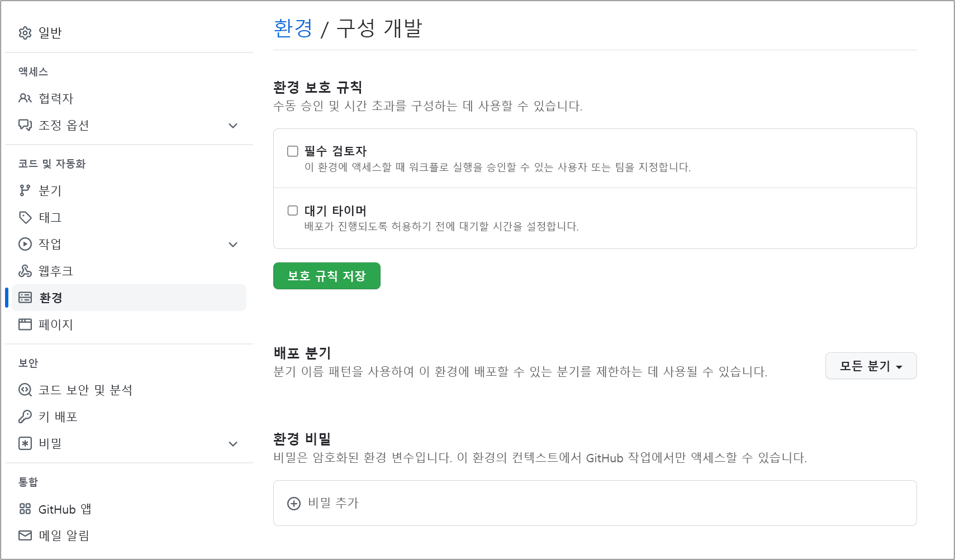This screenshot has width=955, height=560.
Task: Open the 일반 settings gear icon
Action: pyautogui.click(x=25, y=32)
